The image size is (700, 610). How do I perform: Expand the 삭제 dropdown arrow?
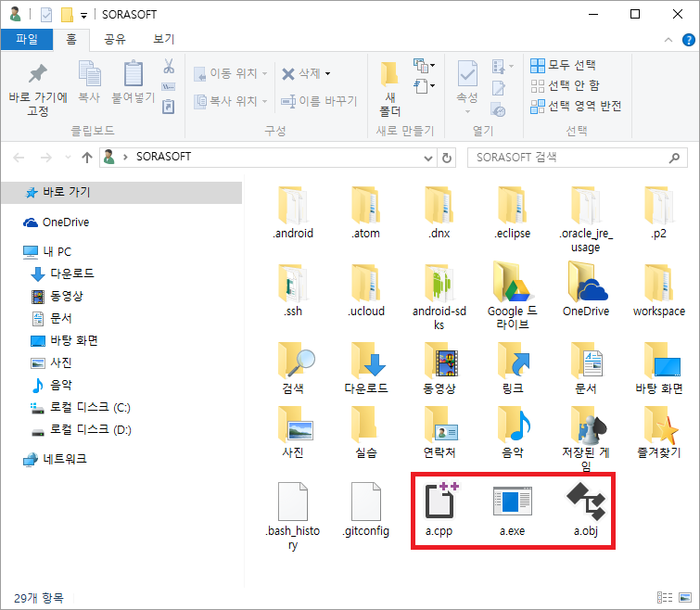tap(327, 73)
